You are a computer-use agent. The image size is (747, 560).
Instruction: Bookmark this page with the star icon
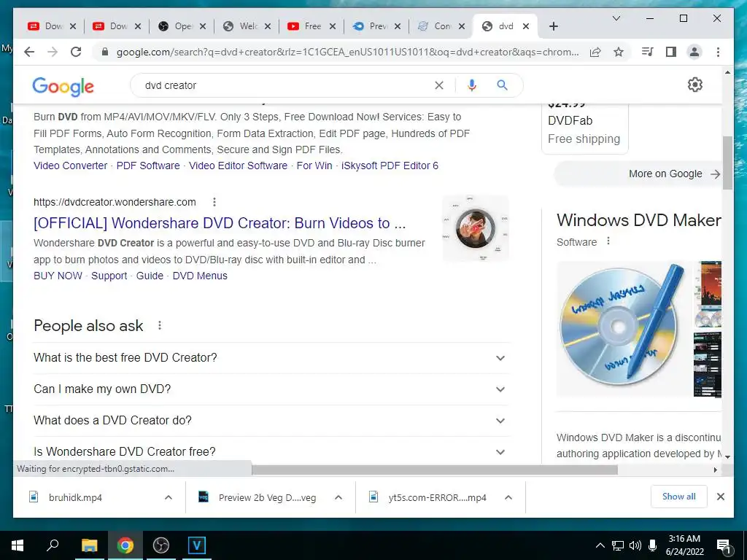(619, 52)
